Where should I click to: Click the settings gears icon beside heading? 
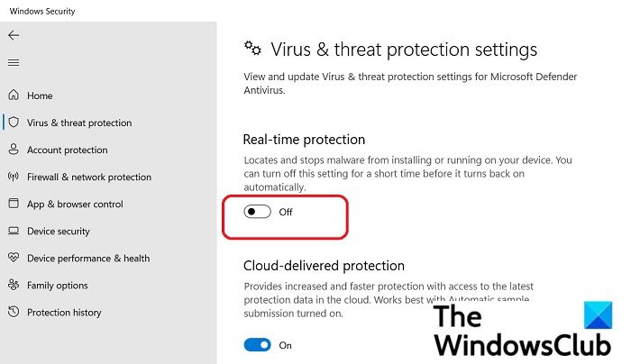point(252,49)
